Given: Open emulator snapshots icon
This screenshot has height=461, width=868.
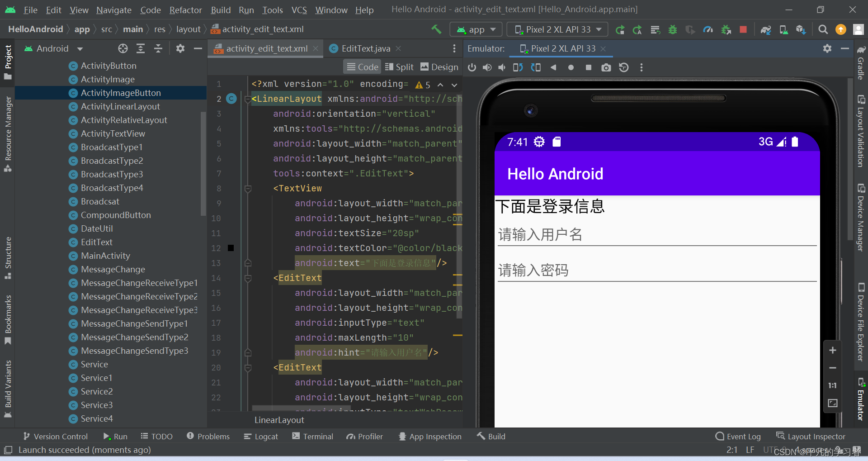Looking at the screenshot, I should (x=624, y=67).
